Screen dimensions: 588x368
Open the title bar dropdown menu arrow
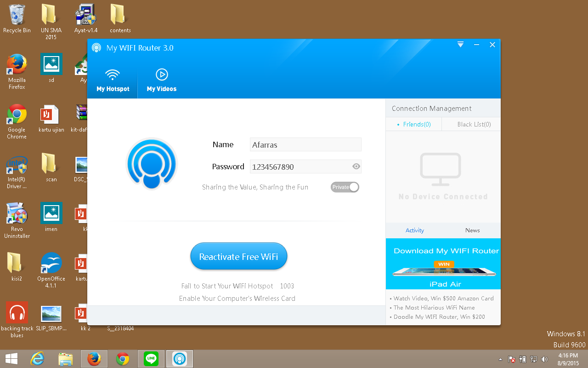point(461,45)
